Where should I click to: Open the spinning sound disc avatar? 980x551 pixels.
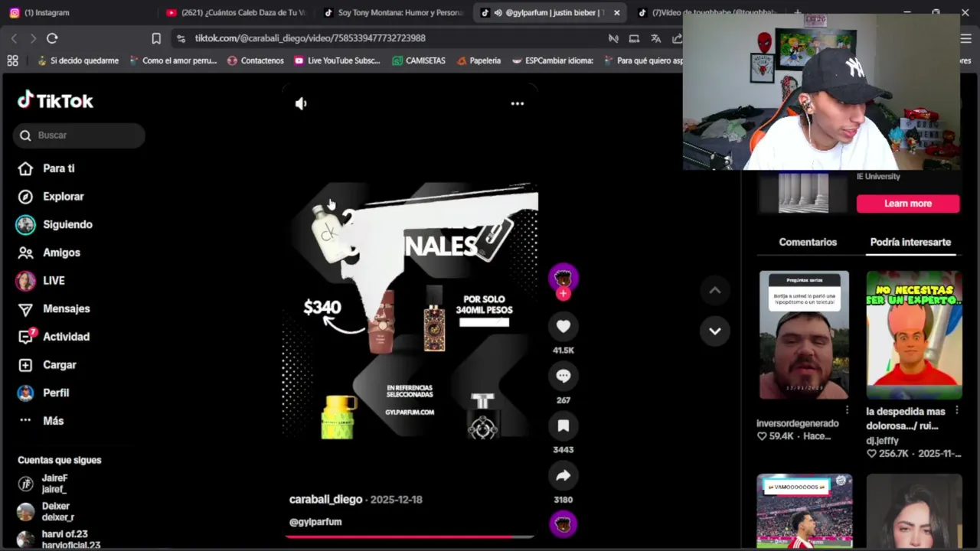563,524
